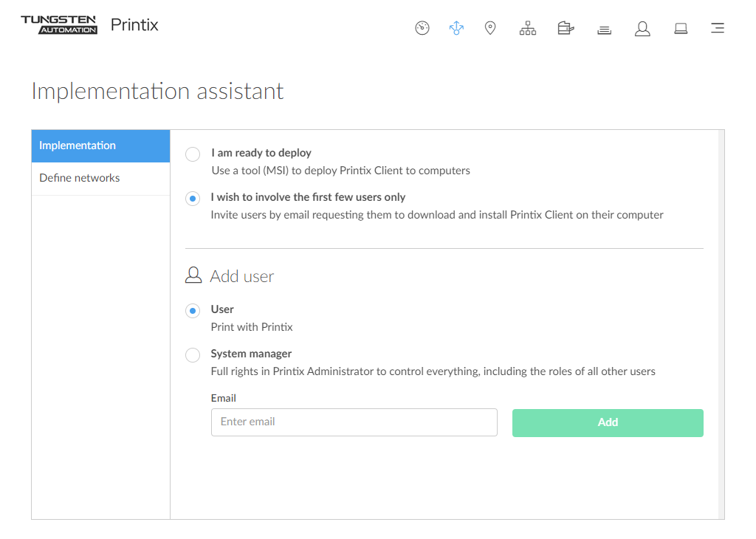Viewport: 756px width, 539px height.
Task: Click the Printix product name in header
Action: click(x=134, y=25)
